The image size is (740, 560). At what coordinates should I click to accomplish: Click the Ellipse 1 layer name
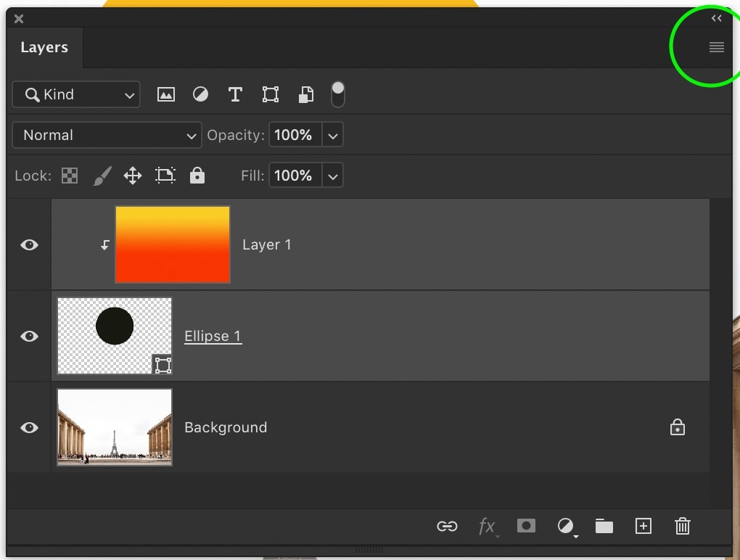click(213, 336)
